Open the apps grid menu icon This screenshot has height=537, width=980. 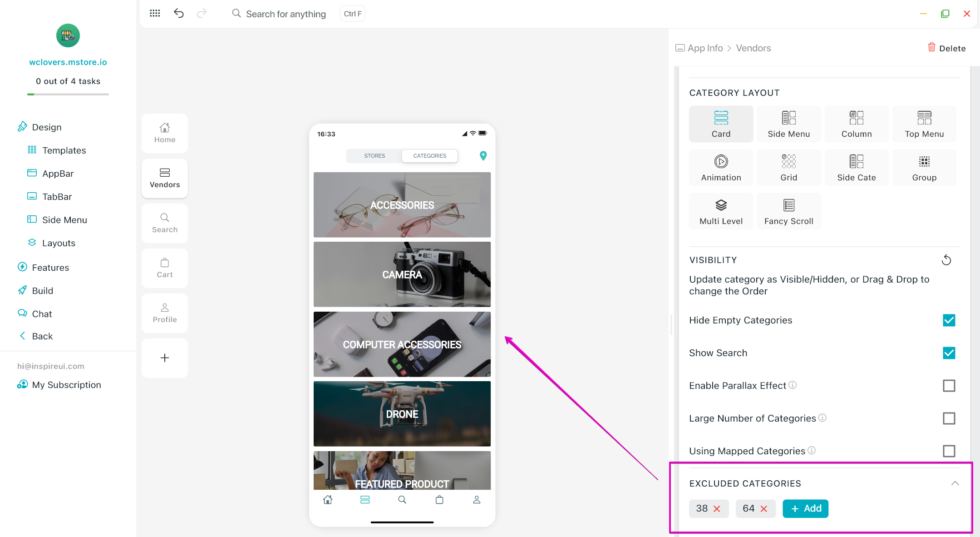(155, 14)
